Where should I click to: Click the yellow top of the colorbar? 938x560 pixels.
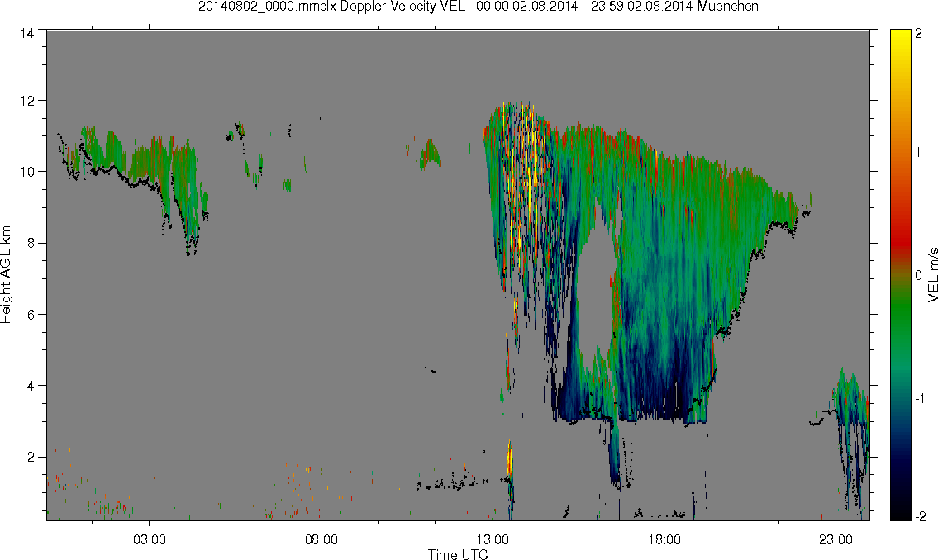[900, 37]
